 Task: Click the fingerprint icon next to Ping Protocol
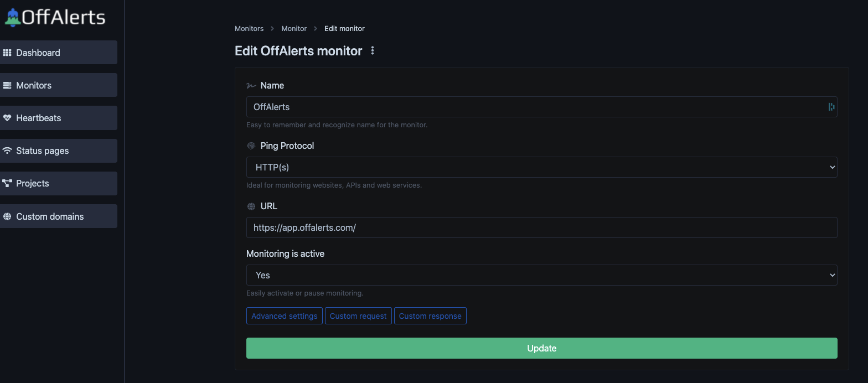pyautogui.click(x=251, y=146)
